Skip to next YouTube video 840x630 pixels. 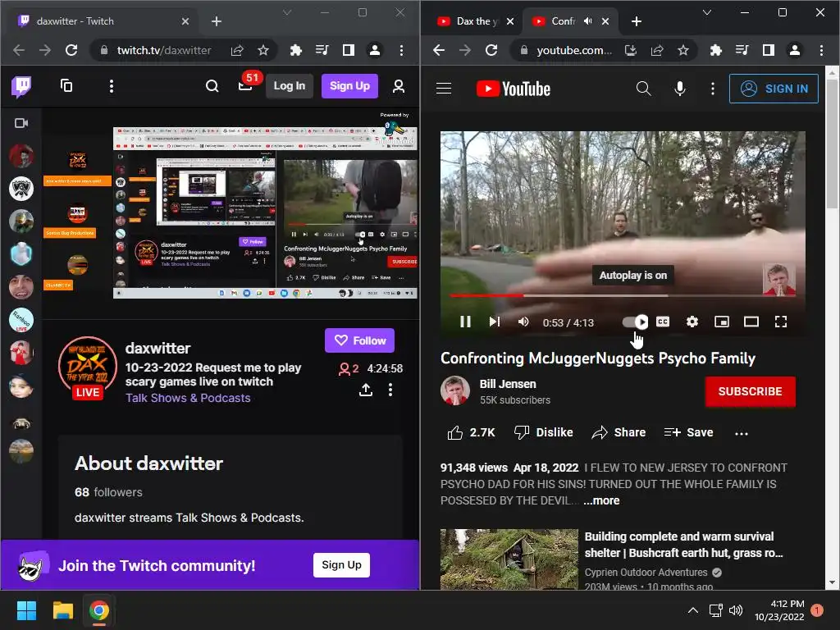(495, 322)
